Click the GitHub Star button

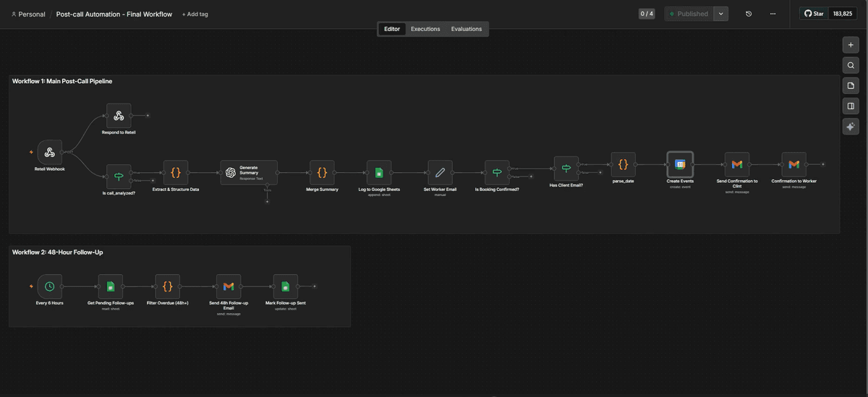814,14
